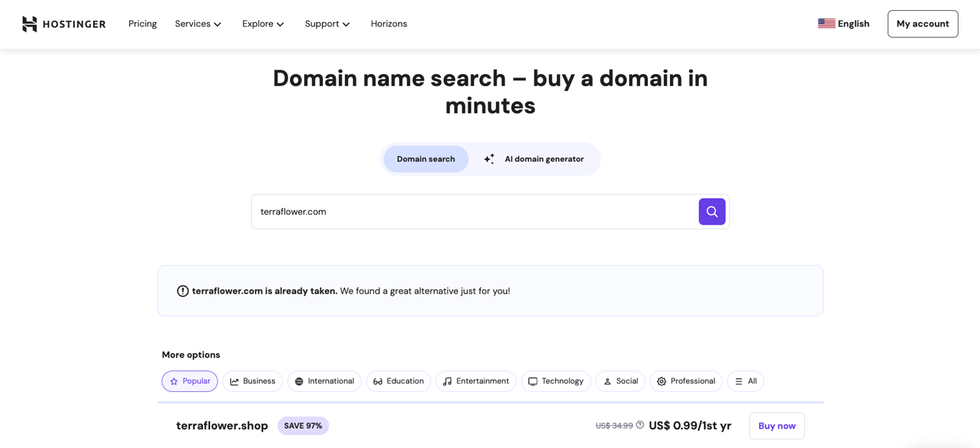Enable the Technology domain filter

555,381
